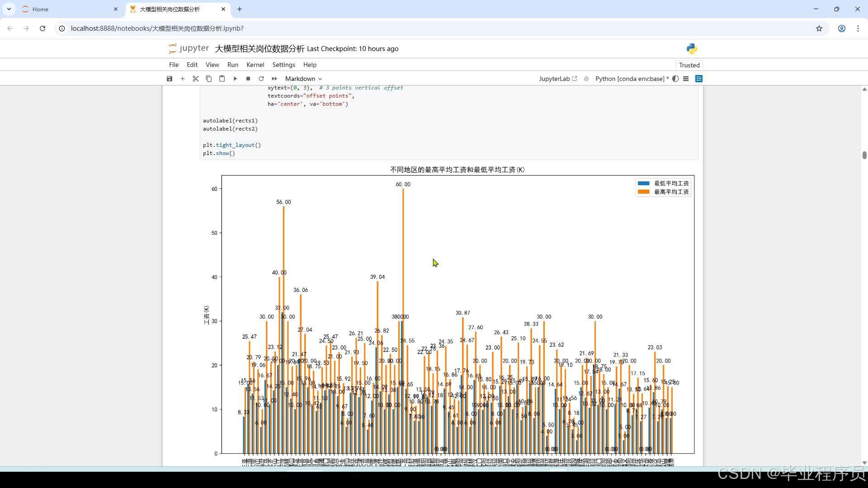
Task: Open the Kernel menu
Action: [x=255, y=65]
